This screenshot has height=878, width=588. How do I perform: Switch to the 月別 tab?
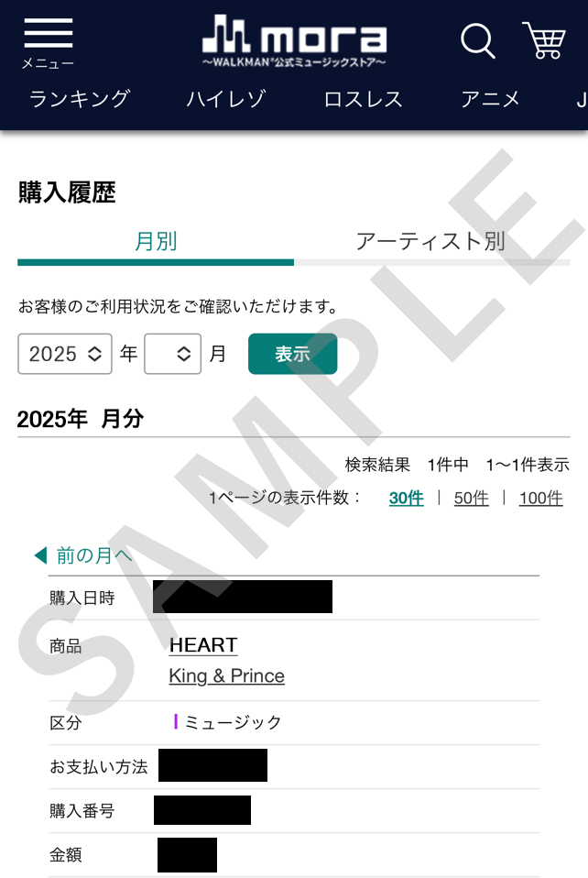(156, 241)
